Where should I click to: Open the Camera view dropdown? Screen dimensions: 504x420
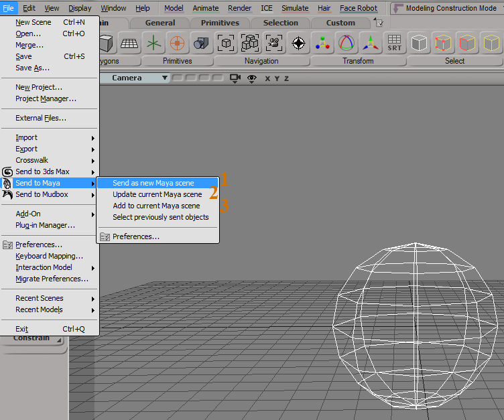134,78
